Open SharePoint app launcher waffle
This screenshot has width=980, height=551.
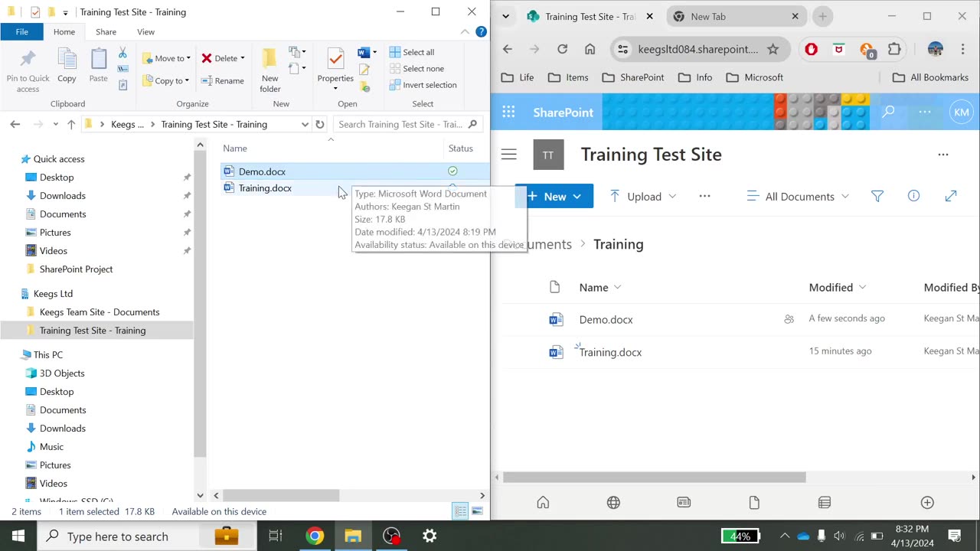click(x=508, y=112)
